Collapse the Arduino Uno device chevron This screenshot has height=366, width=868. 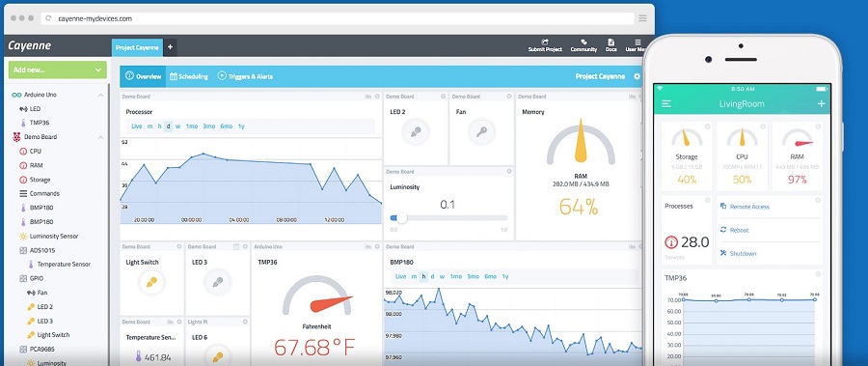[x=100, y=95]
